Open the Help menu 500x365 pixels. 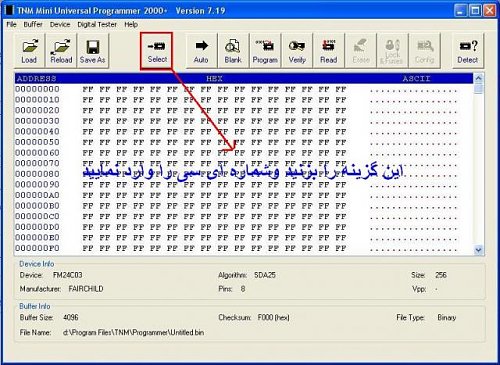(x=131, y=24)
